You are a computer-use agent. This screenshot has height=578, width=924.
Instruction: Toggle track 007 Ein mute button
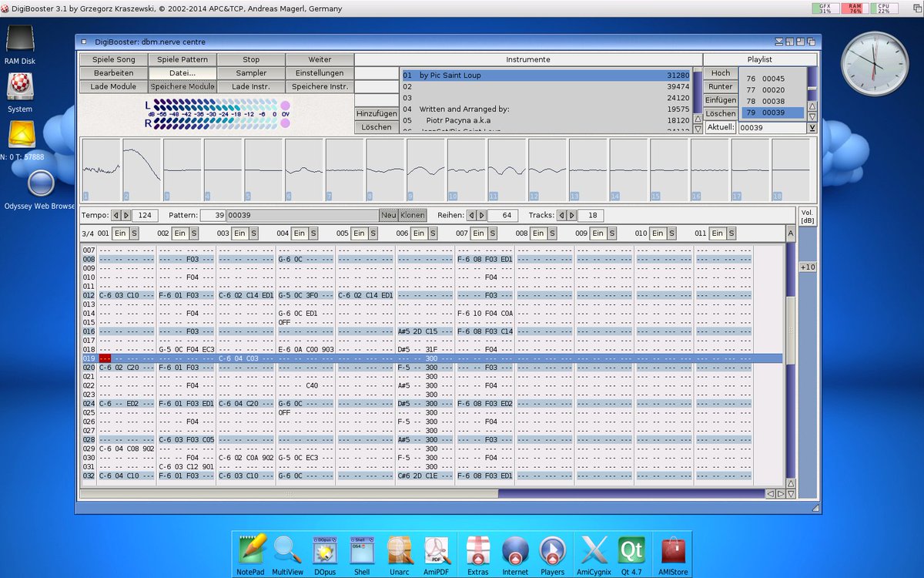[478, 234]
